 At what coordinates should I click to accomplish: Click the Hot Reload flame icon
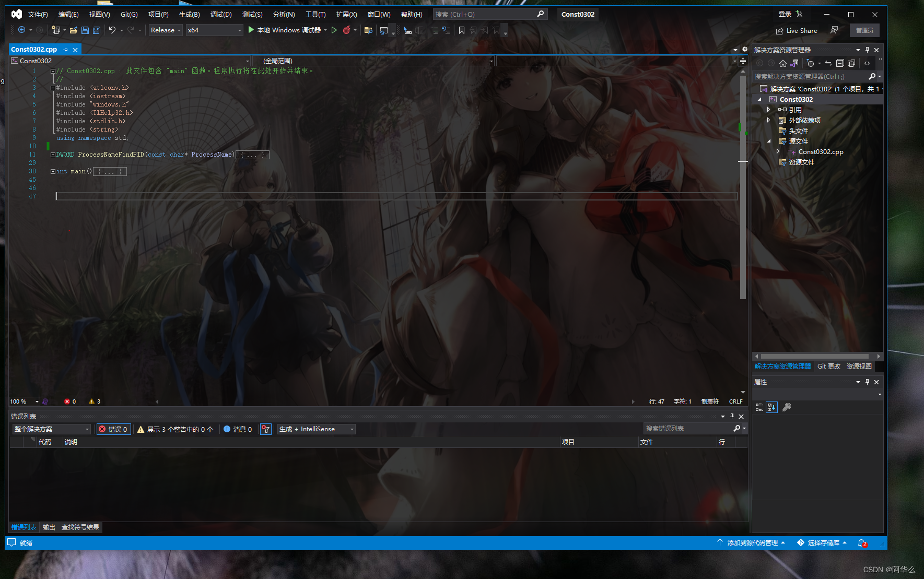click(346, 30)
